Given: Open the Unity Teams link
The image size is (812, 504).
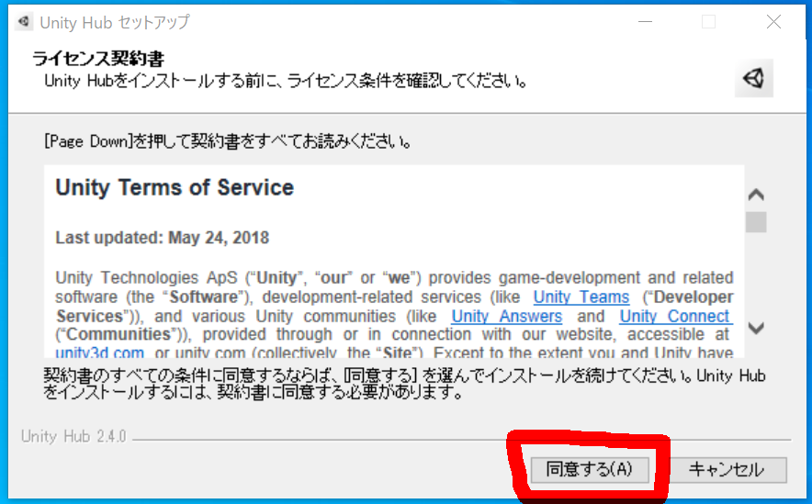Looking at the screenshot, I should 581,297.
